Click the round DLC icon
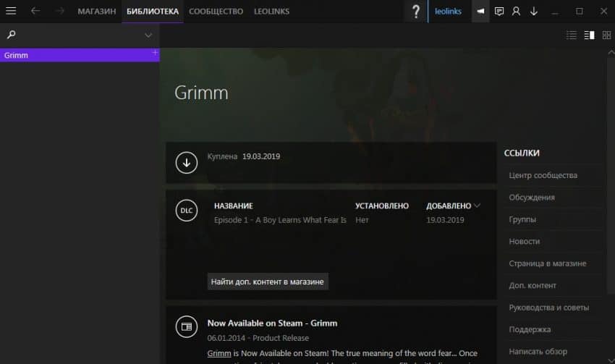 (186, 211)
